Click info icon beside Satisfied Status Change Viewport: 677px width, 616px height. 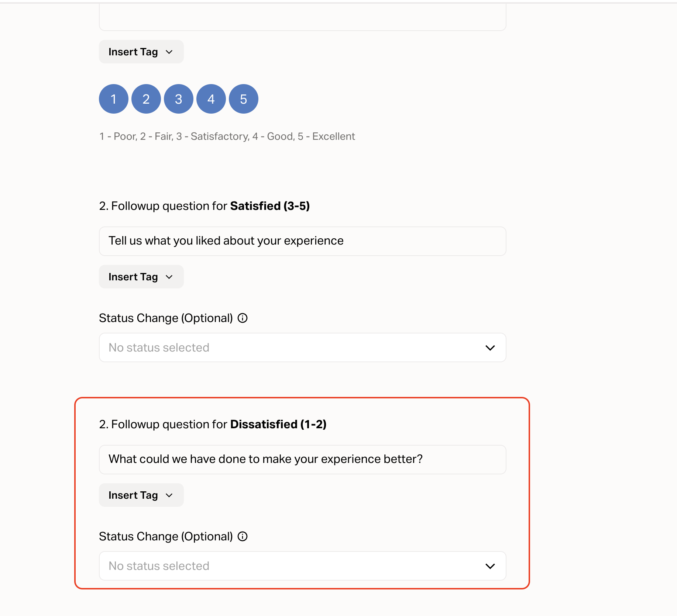(x=243, y=318)
